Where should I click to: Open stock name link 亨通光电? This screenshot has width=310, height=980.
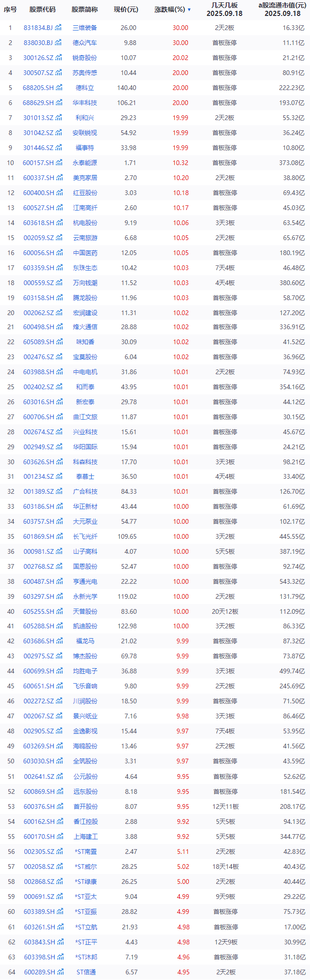click(x=85, y=581)
